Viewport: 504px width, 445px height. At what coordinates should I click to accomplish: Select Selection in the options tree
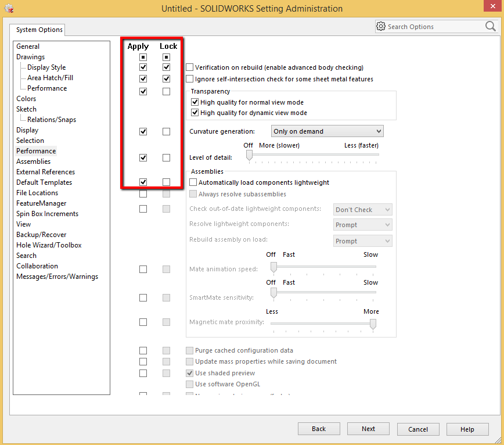[30, 141]
